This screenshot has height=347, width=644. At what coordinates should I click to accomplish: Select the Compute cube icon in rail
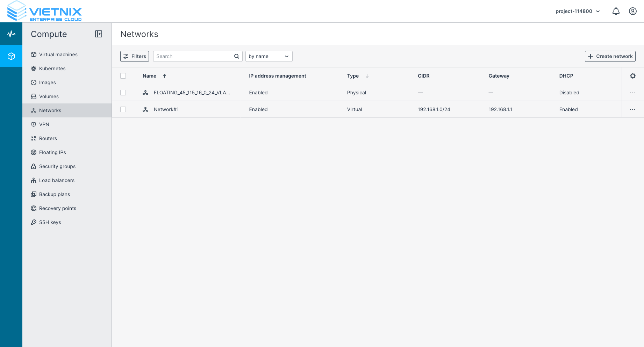11,56
